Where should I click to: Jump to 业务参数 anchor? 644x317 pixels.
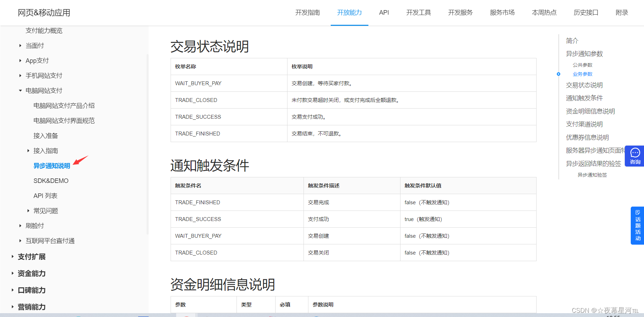coord(583,74)
